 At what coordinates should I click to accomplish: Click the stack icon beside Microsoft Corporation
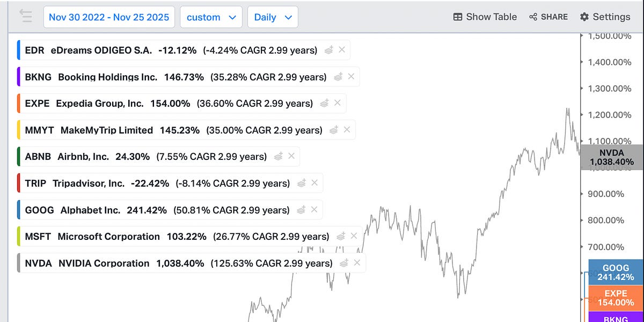pos(341,236)
